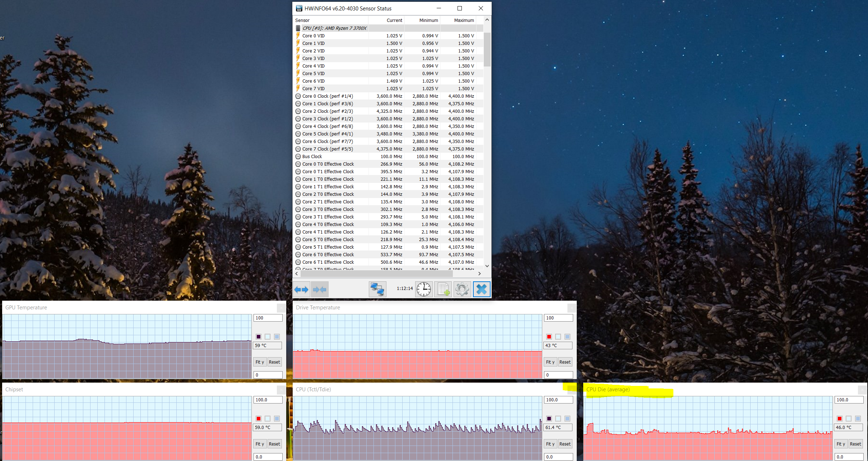Click the collapse columns inward-arrows icon
The image size is (868, 461).
319,289
